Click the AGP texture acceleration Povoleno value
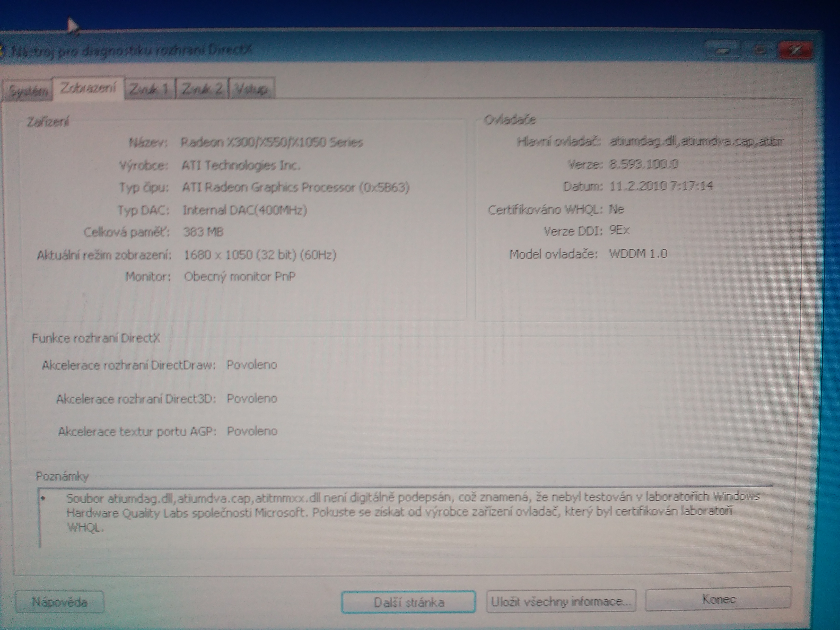 [252, 431]
